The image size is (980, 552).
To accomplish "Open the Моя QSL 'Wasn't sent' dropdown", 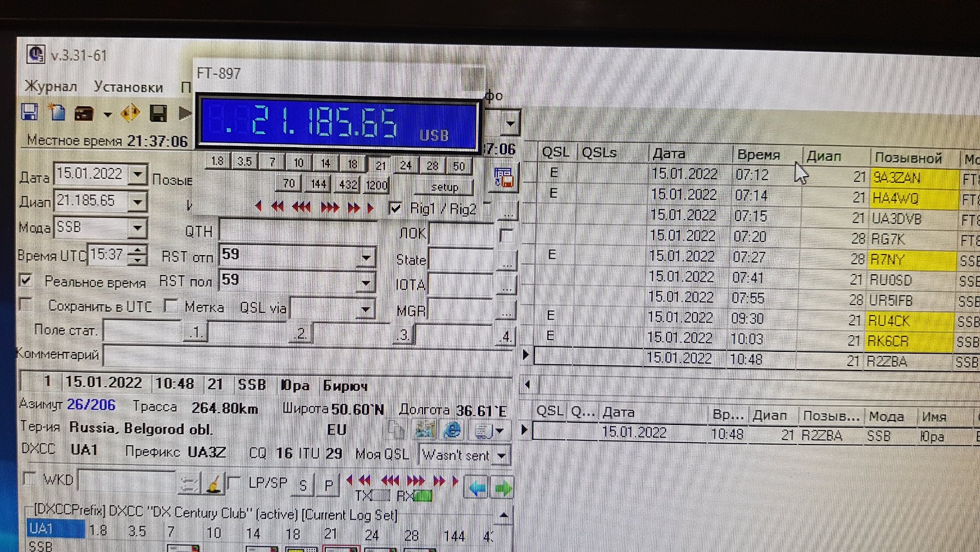I will [x=502, y=455].
